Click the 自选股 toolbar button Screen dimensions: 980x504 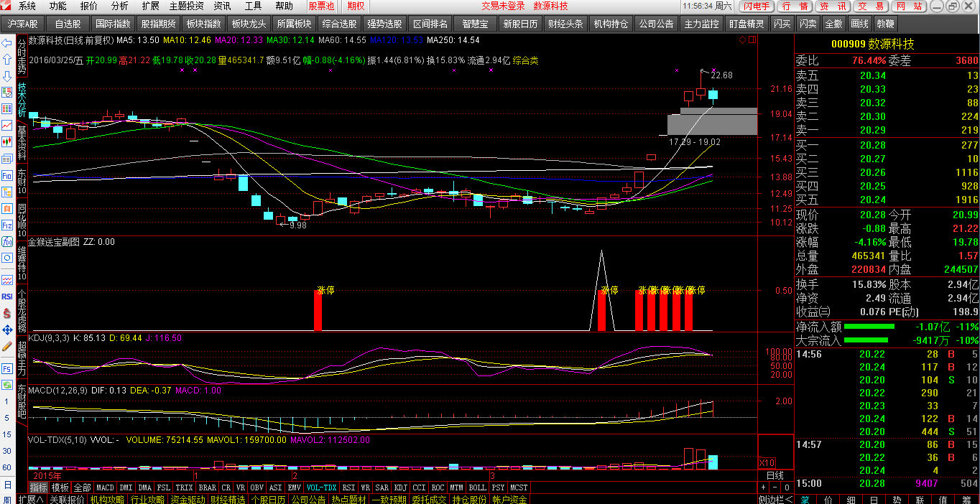pyautogui.click(x=68, y=24)
